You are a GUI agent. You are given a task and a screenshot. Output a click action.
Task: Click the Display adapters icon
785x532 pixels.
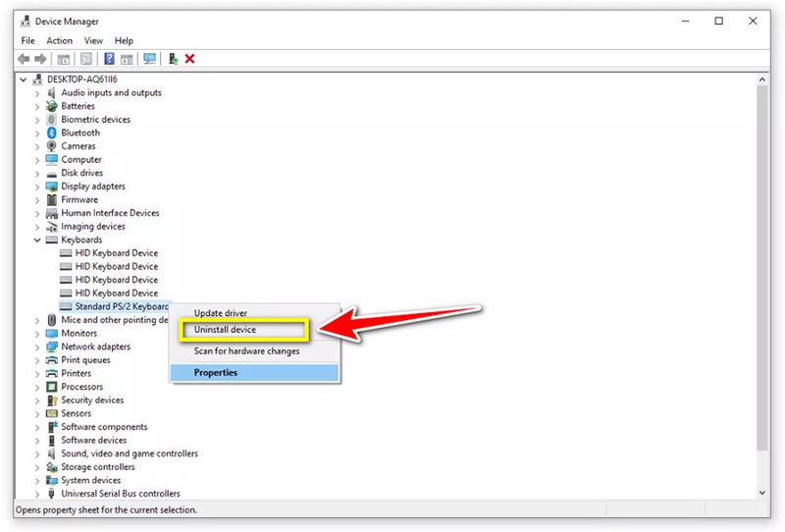point(52,186)
